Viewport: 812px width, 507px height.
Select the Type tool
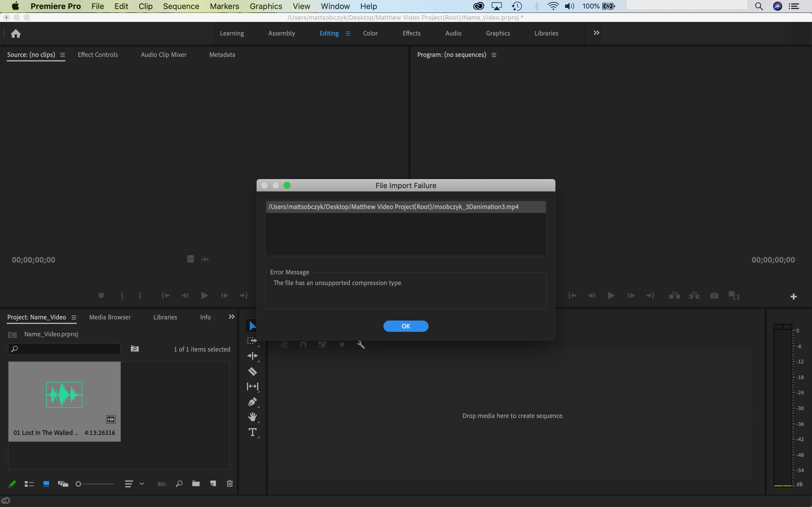pyautogui.click(x=252, y=432)
